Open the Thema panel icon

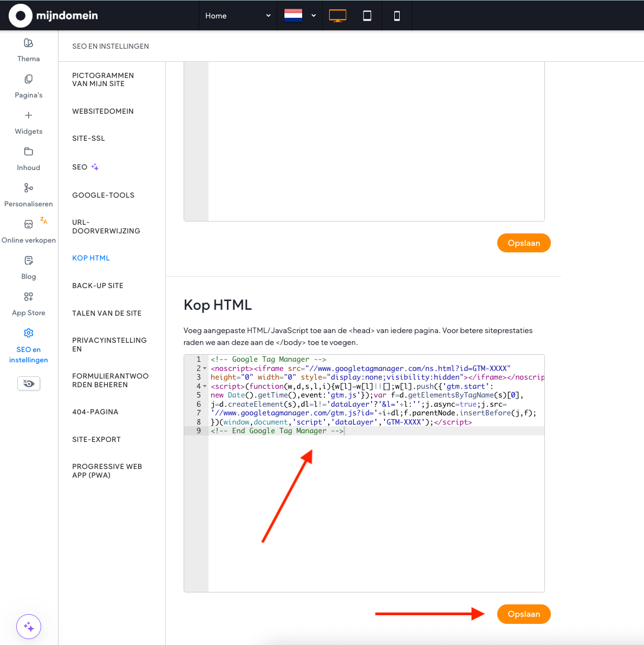click(29, 43)
